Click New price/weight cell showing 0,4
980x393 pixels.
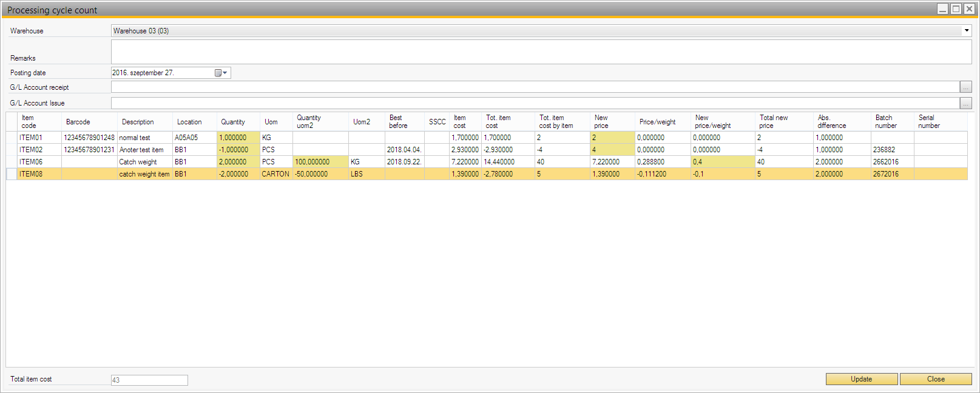pyautogui.click(x=722, y=162)
